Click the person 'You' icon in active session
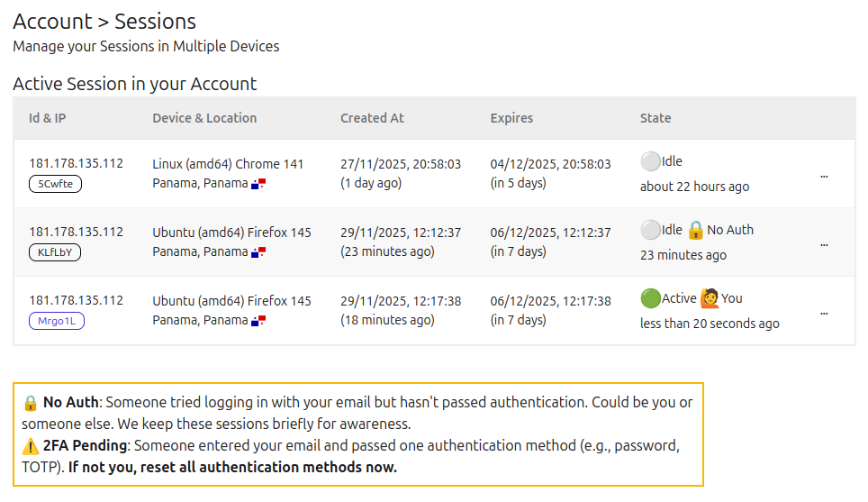868x502 pixels. click(x=710, y=298)
